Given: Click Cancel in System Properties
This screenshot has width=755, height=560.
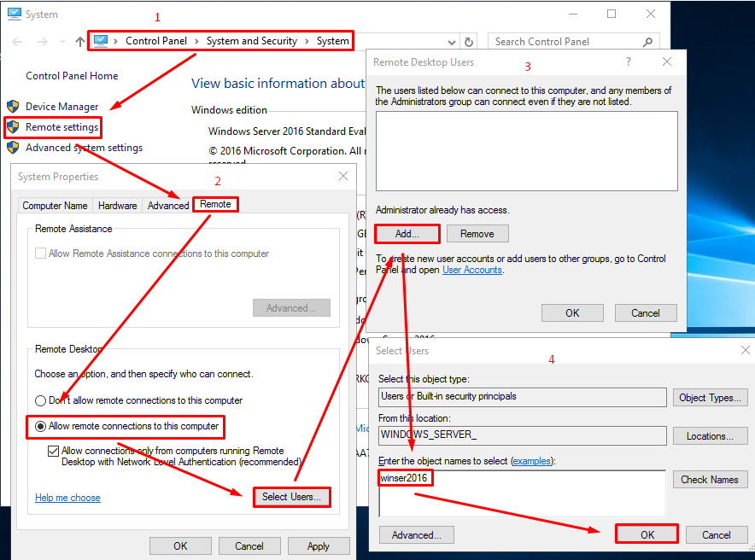Looking at the screenshot, I should click(x=249, y=546).
